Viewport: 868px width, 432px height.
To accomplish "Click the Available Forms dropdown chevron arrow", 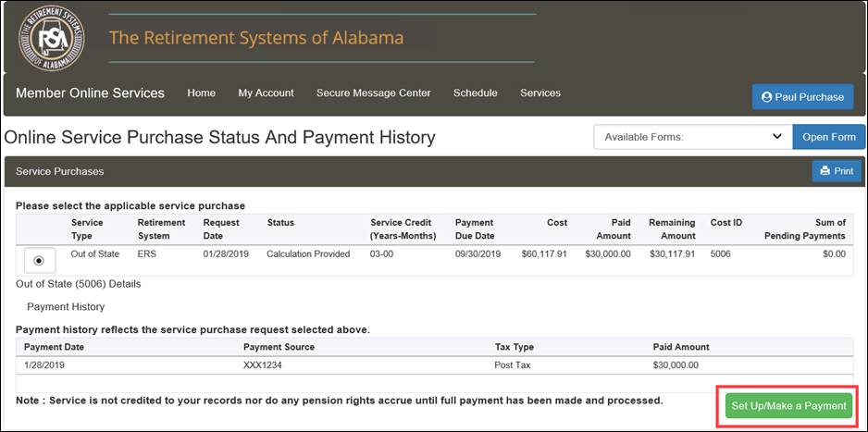I will point(777,137).
